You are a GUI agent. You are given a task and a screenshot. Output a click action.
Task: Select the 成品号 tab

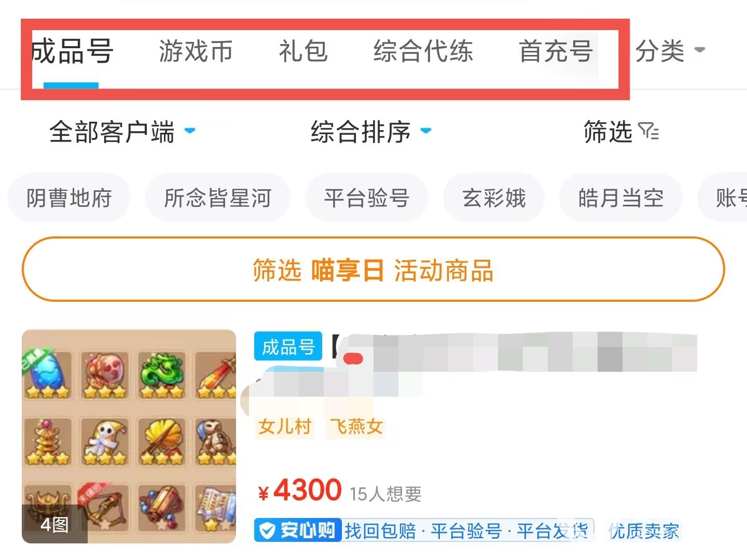pos(72,51)
